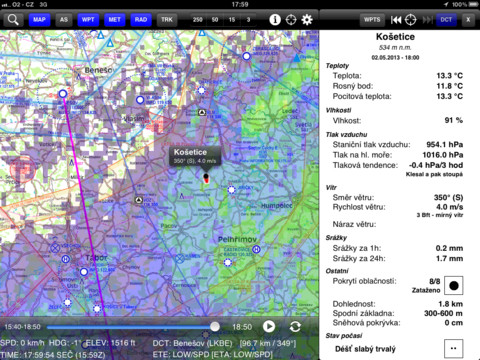Skip forward with fast-forward icon
Screen dimensions: 480x360
[x=427, y=20]
